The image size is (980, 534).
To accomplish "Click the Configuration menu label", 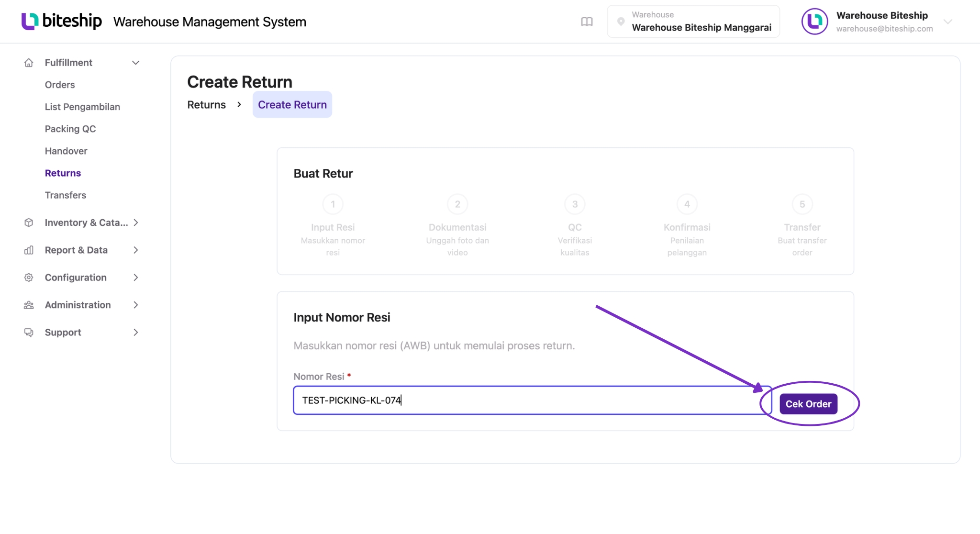I will coord(76,278).
